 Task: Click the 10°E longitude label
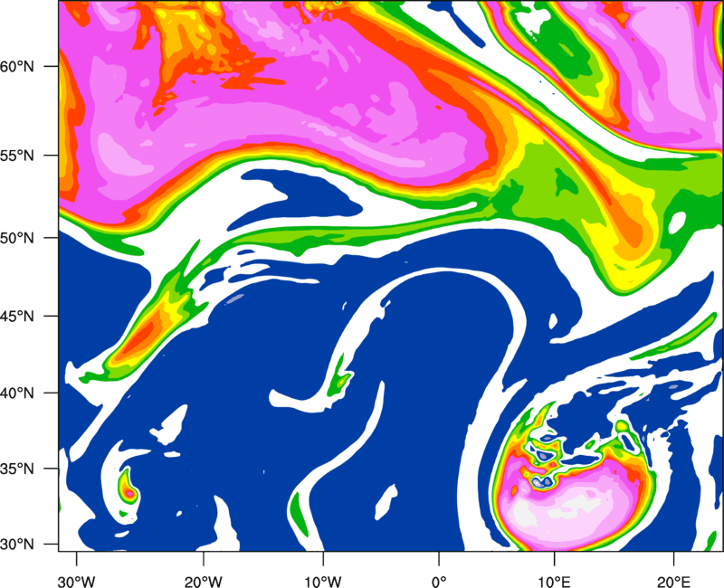pyautogui.click(x=554, y=582)
